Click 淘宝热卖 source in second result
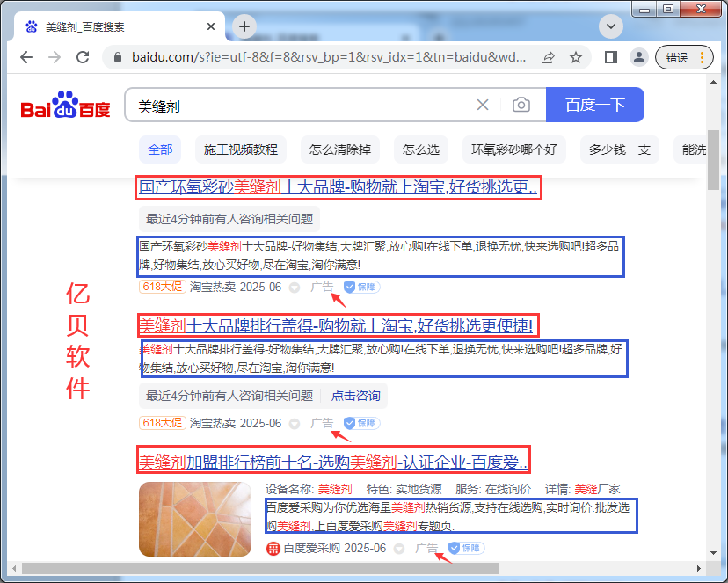Screen dimensions: 728x583 pyautogui.click(x=213, y=423)
